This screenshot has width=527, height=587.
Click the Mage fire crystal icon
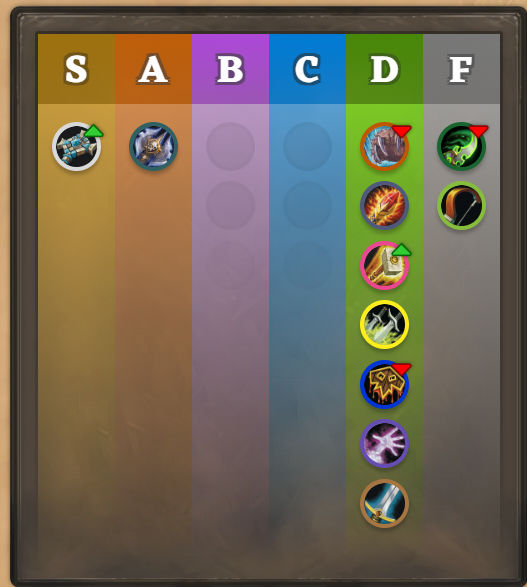(384, 206)
